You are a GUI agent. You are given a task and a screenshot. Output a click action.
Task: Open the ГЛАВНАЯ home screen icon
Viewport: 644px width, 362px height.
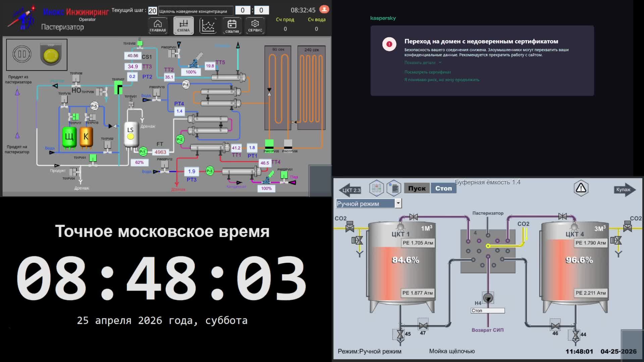[158, 25]
